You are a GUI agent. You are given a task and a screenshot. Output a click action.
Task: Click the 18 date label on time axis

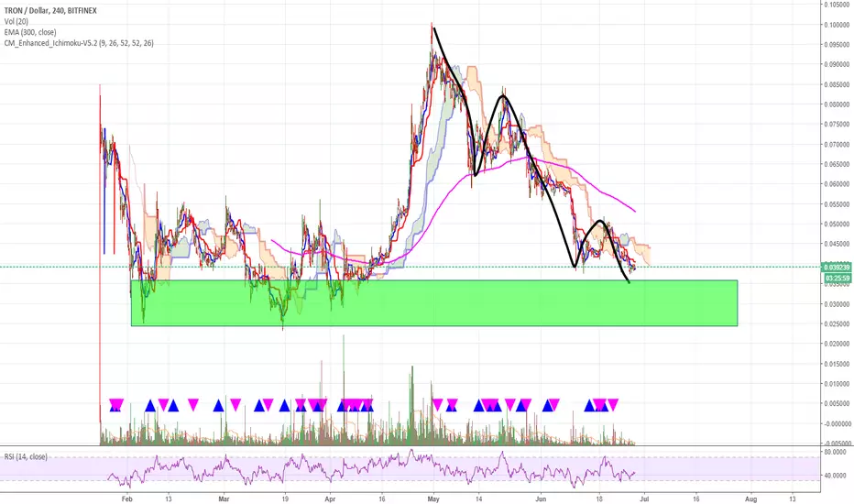pos(598,499)
